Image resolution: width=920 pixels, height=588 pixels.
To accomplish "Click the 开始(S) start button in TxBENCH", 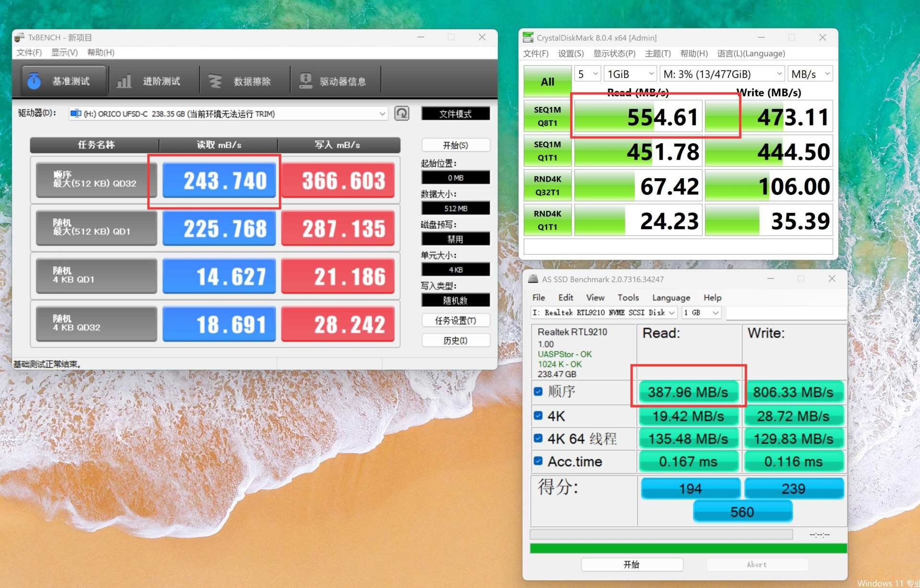I will tap(455, 145).
